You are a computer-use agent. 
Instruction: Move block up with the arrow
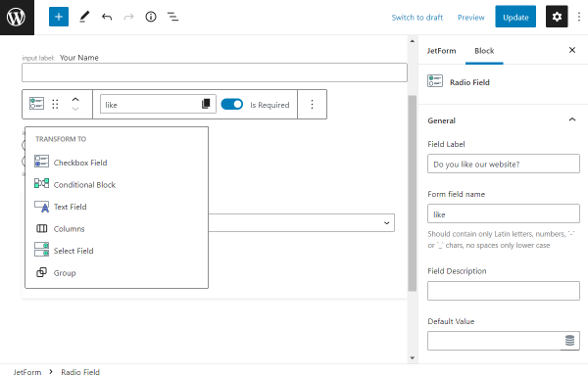(x=75, y=100)
